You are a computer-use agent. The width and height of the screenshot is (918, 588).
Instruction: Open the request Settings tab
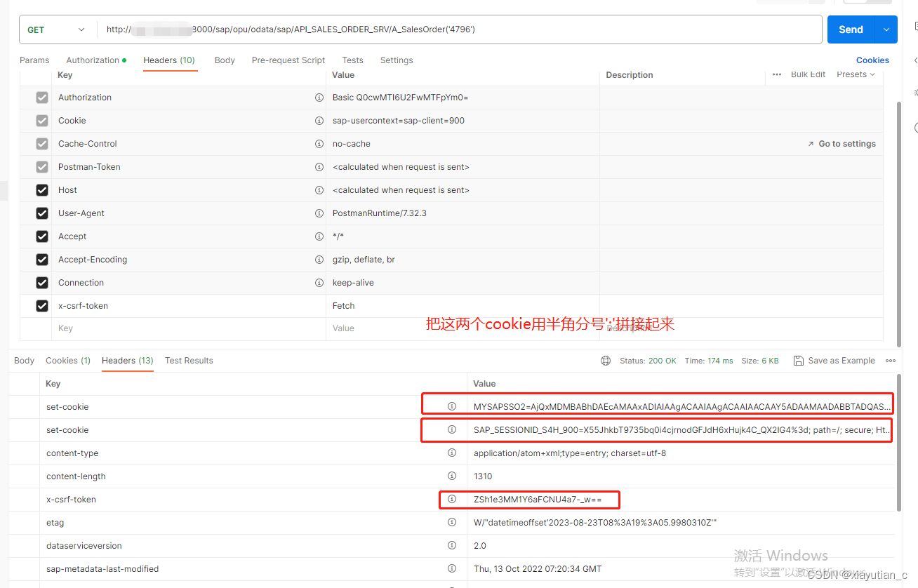click(397, 60)
